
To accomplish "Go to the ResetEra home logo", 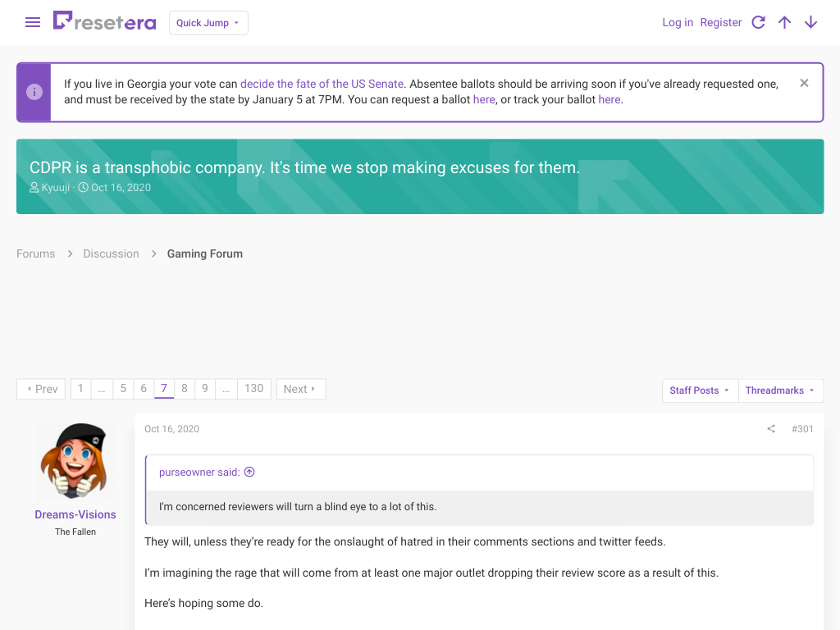I will pos(104,21).
